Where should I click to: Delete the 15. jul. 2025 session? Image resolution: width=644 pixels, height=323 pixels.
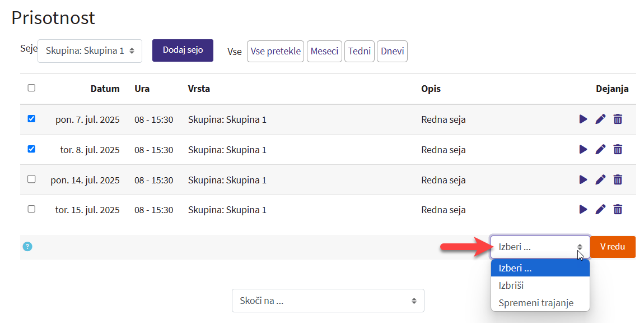point(618,209)
